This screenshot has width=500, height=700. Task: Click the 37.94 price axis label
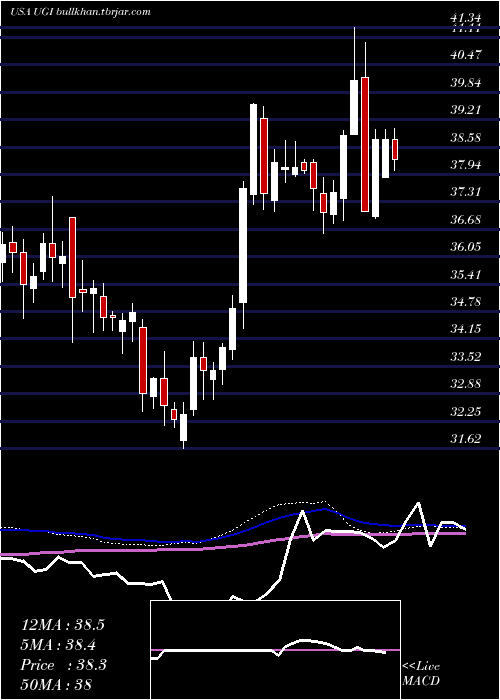click(x=466, y=165)
